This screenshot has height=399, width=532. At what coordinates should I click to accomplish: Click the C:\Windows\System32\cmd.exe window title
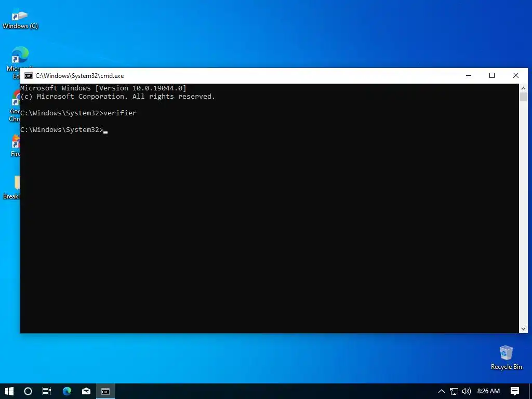coord(79,76)
